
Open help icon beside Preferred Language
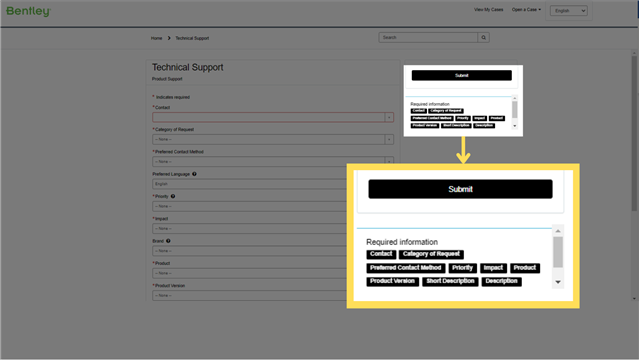click(x=194, y=174)
